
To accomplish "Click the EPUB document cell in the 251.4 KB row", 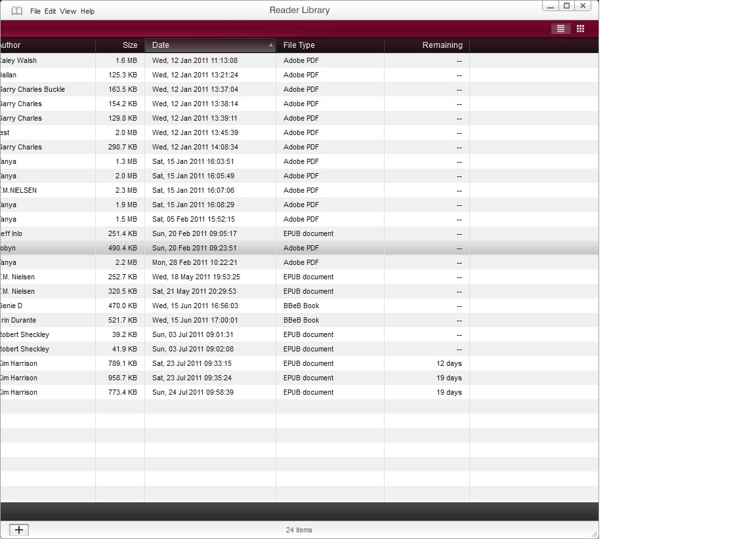I will tap(308, 234).
